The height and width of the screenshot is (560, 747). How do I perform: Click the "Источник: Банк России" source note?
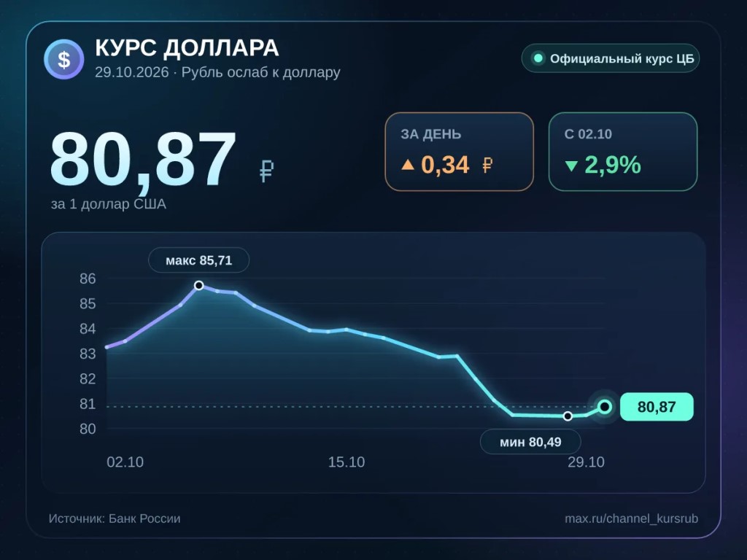115,518
